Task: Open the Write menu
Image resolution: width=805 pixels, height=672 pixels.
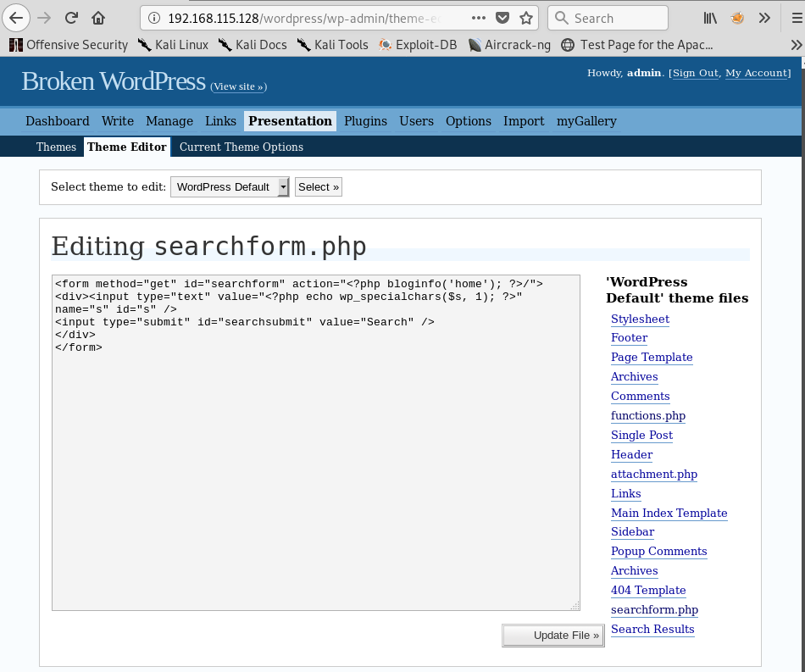Action: [x=118, y=121]
